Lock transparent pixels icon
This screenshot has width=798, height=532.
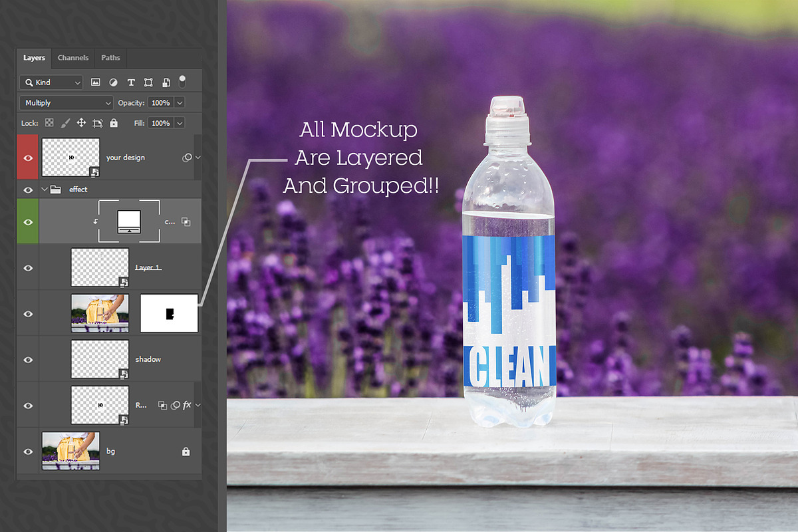tap(49, 123)
